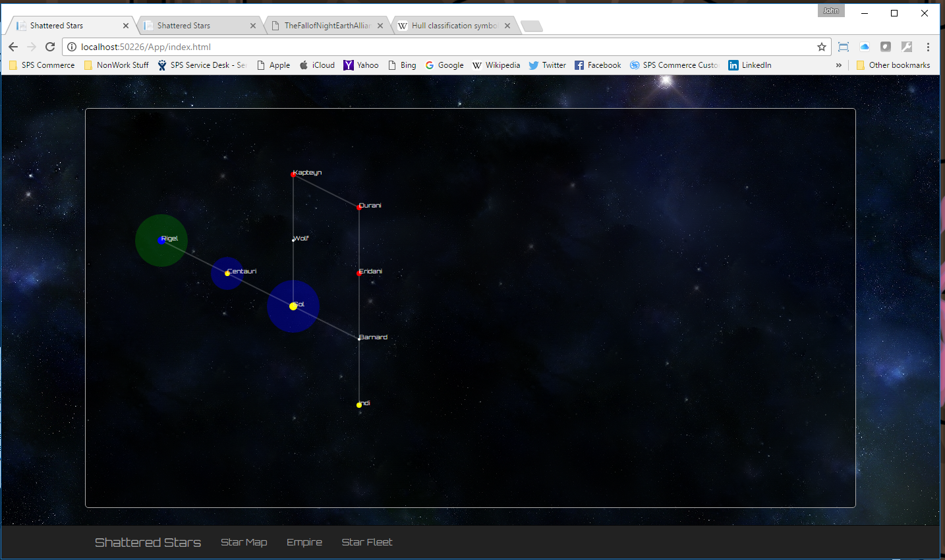The image size is (945, 560).
Task: Click the Shattered Stars brand title
Action: pos(148,542)
